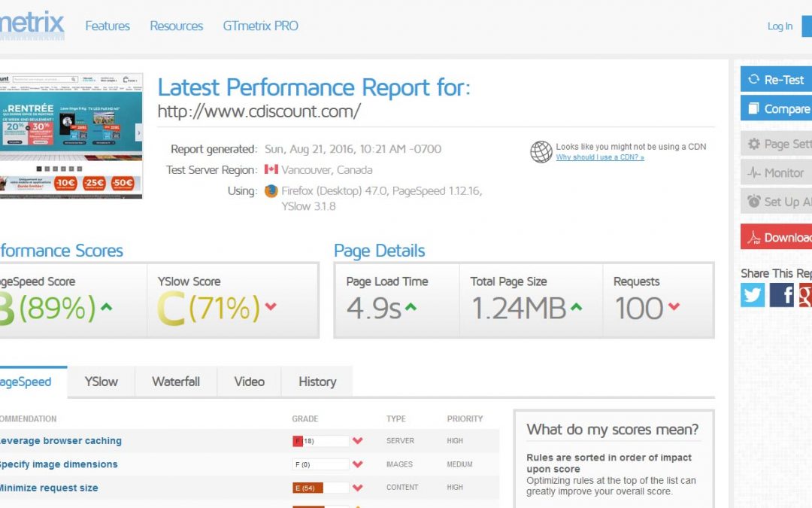Click the 'What do my scores mean?' heading
The width and height of the screenshot is (812, 508).
613,429
